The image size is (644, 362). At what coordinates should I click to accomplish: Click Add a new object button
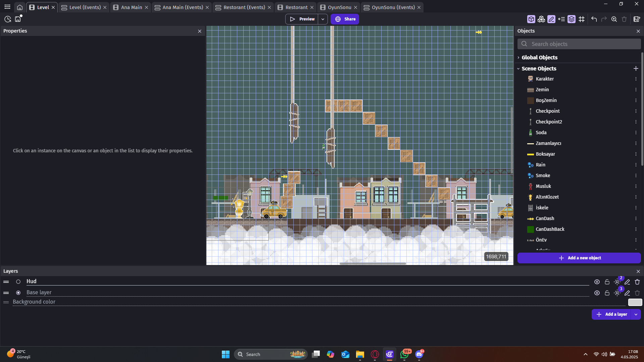tap(579, 258)
